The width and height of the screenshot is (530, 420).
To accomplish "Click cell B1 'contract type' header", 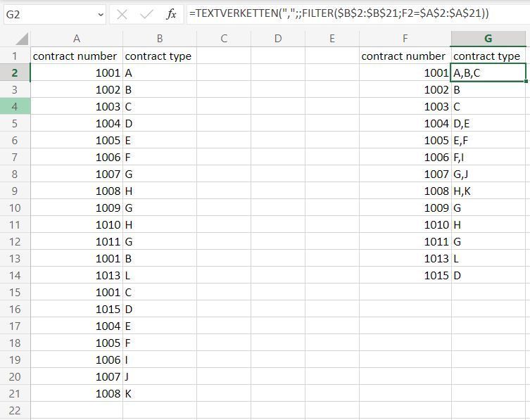I will pyautogui.click(x=160, y=56).
